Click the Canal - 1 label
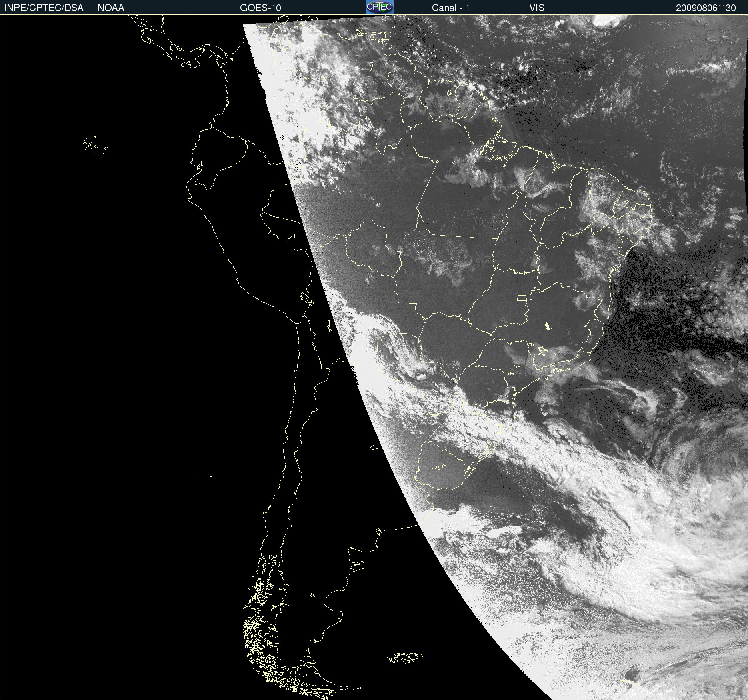The width and height of the screenshot is (748, 700). (x=450, y=8)
